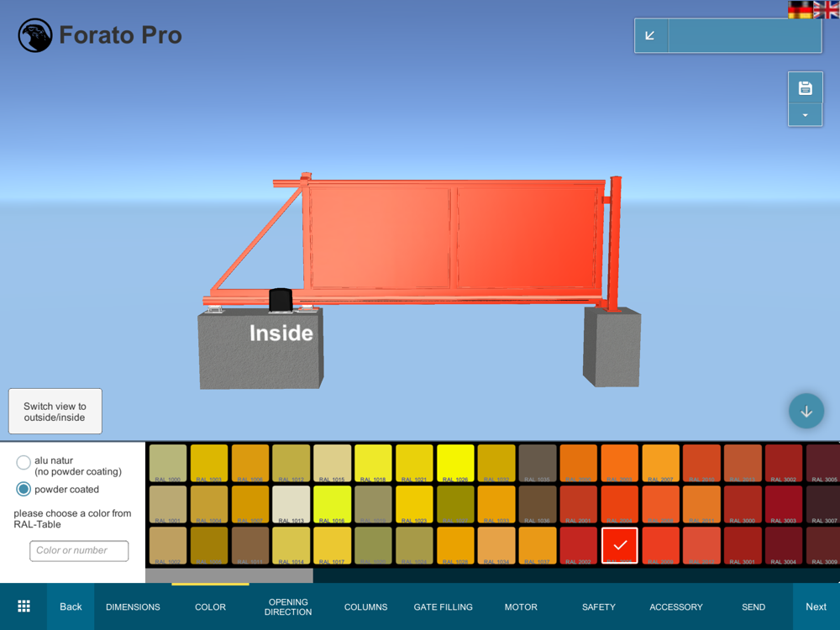The image size is (840, 630).
Task: Pick color swatch RAL 1011
Action: [x=250, y=545]
